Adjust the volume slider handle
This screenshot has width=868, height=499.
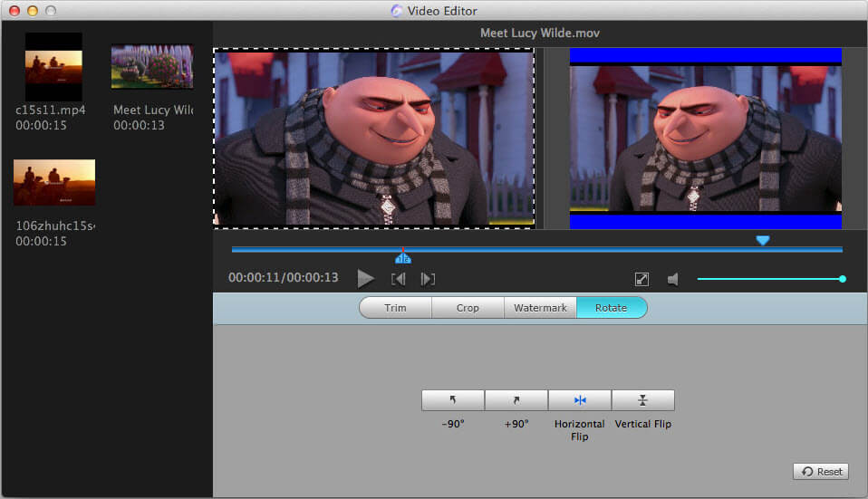(842, 279)
